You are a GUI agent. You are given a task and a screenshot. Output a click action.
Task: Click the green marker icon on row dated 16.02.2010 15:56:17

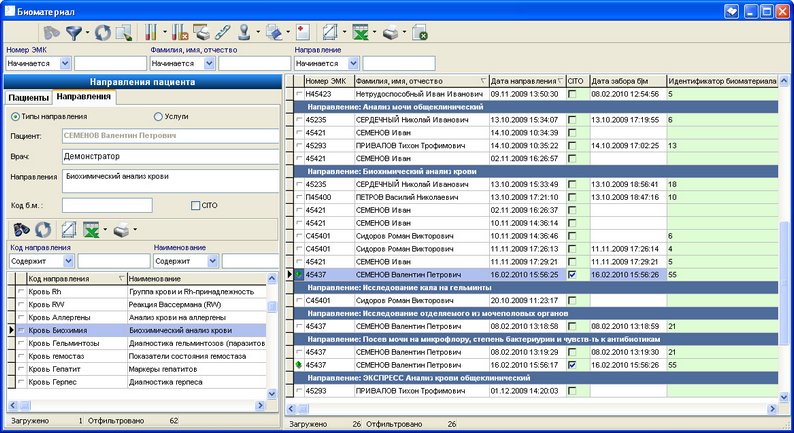[299, 365]
